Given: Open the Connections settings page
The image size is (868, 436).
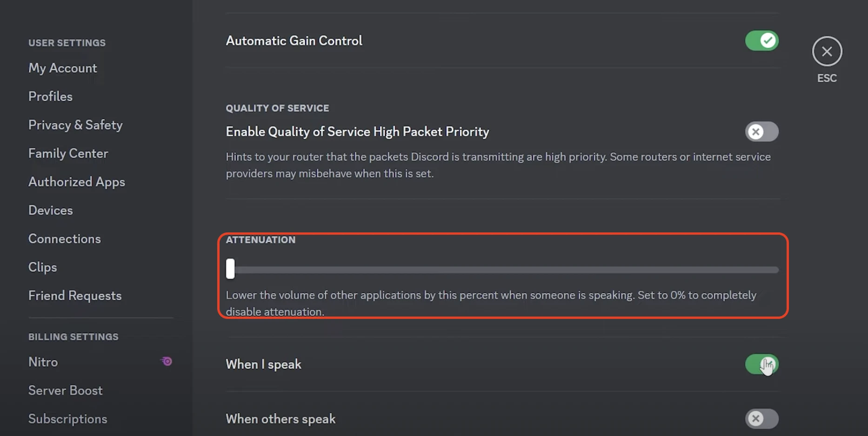Looking at the screenshot, I should pos(64,239).
